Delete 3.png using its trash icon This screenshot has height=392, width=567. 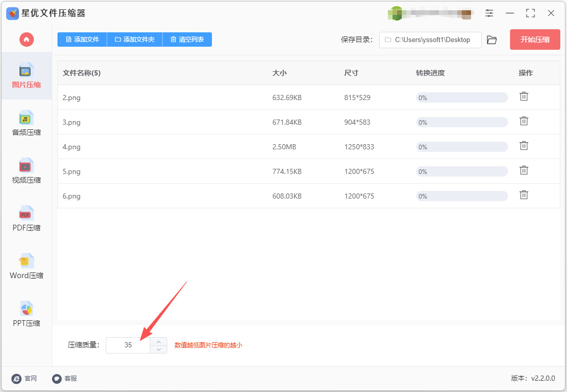point(523,121)
